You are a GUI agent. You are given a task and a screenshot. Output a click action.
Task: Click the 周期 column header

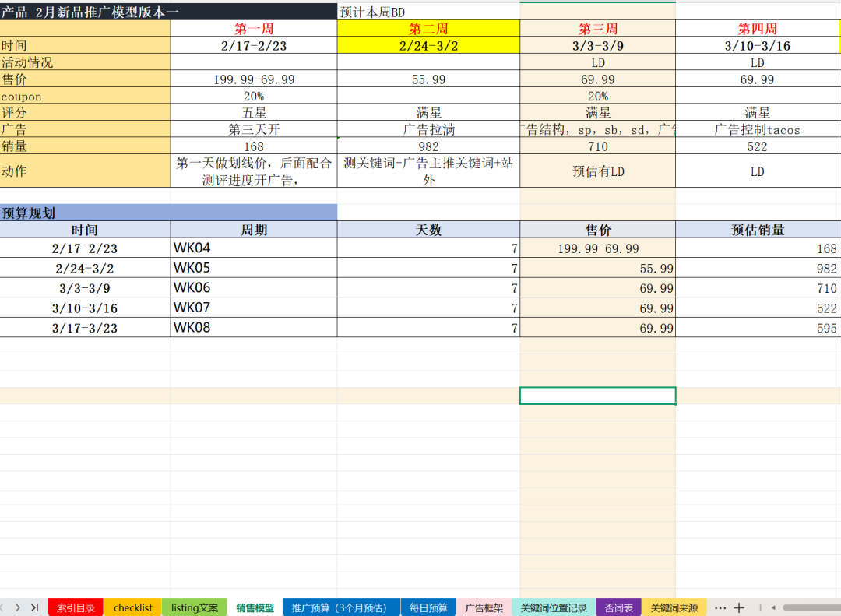coord(254,230)
